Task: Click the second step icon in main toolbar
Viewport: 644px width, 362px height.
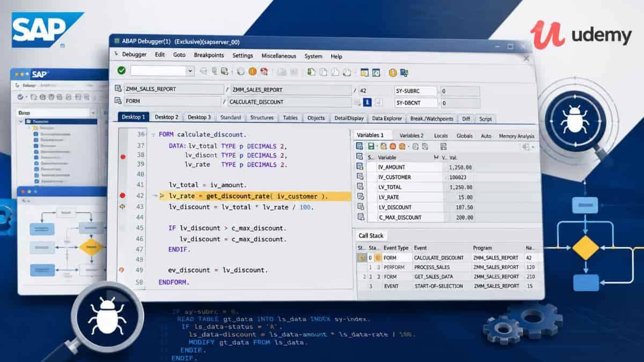Action: point(214,71)
